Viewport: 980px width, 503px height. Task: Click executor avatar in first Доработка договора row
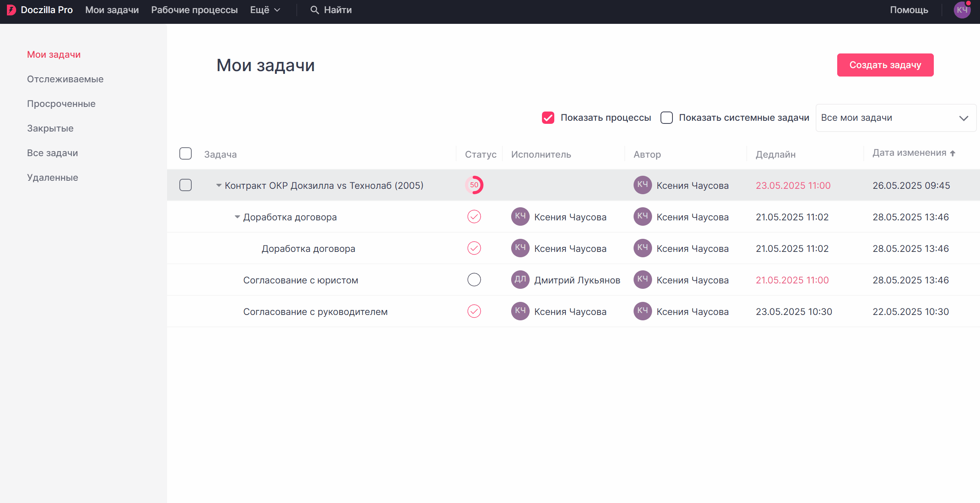click(x=520, y=217)
